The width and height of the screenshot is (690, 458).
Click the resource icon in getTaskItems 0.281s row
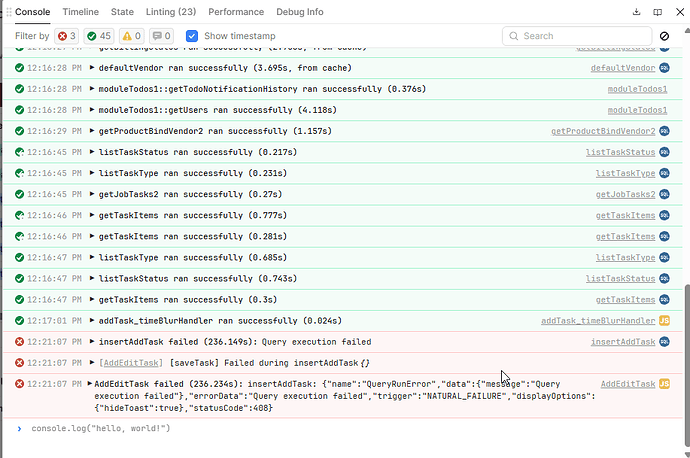click(664, 236)
